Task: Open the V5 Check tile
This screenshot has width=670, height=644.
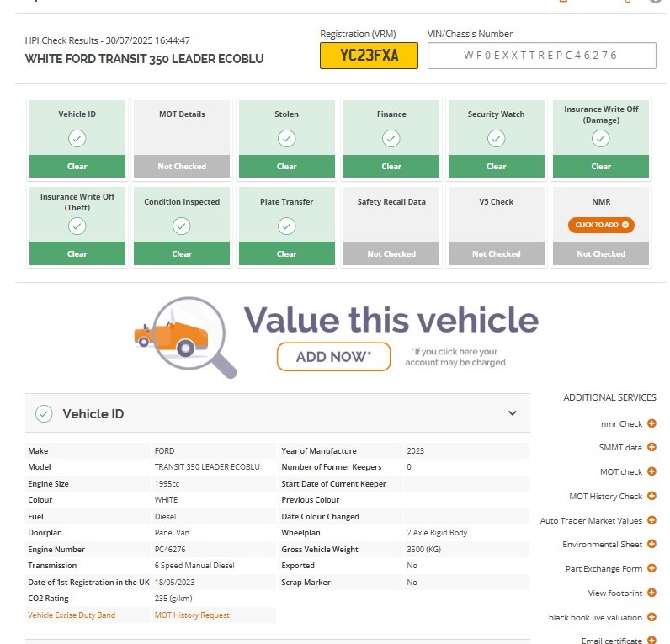Action: click(x=496, y=226)
